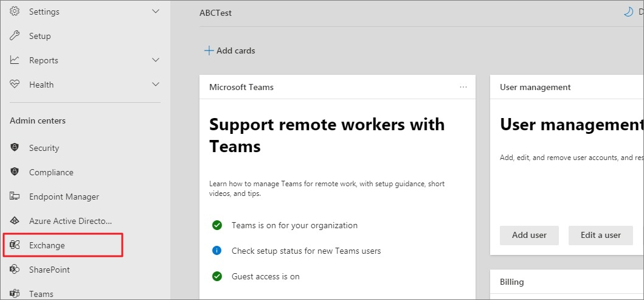Click the Add user button
Screen dimensions: 644x300
click(529, 235)
